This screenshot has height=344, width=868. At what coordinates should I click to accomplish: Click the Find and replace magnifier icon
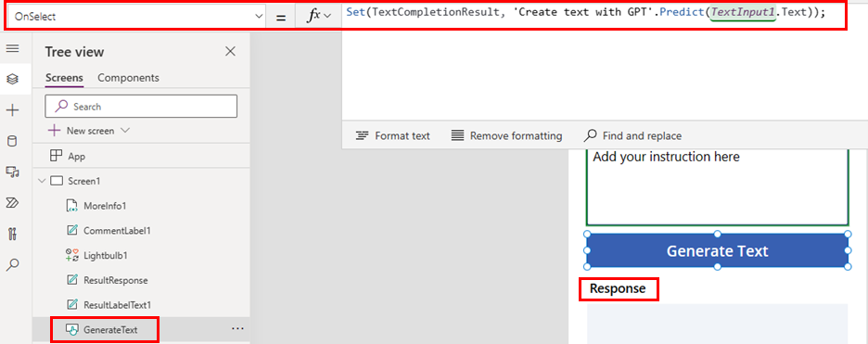click(x=591, y=135)
